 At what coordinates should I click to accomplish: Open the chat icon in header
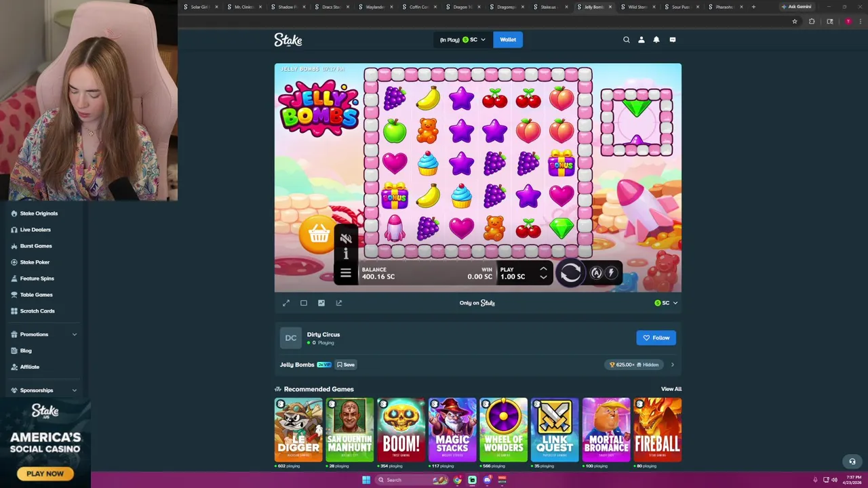click(x=672, y=40)
